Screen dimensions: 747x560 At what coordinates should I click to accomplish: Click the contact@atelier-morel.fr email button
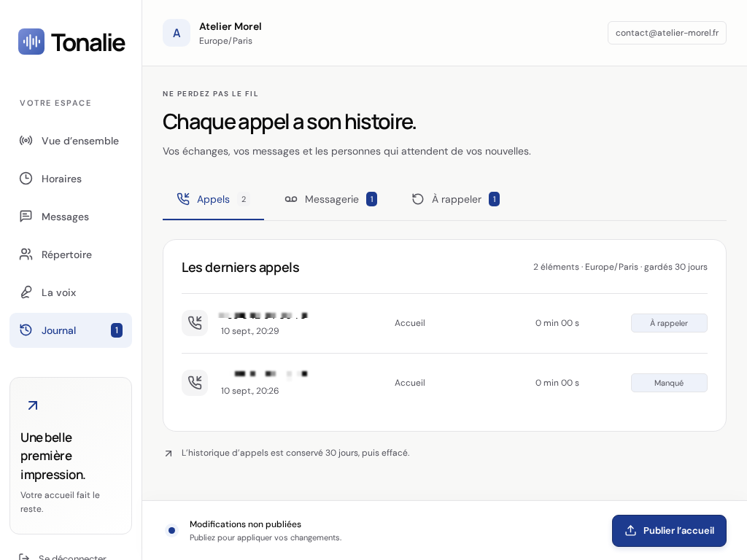(667, 33)
